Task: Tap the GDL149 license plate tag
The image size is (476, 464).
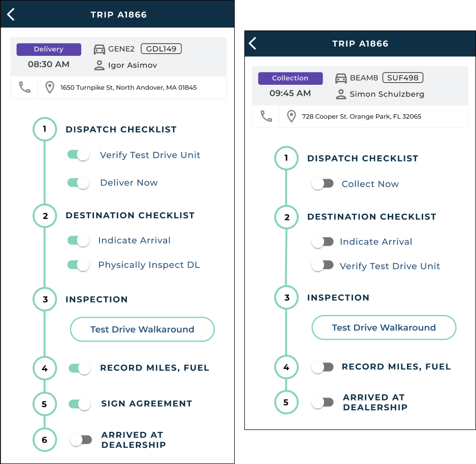Action: point(161,49)
